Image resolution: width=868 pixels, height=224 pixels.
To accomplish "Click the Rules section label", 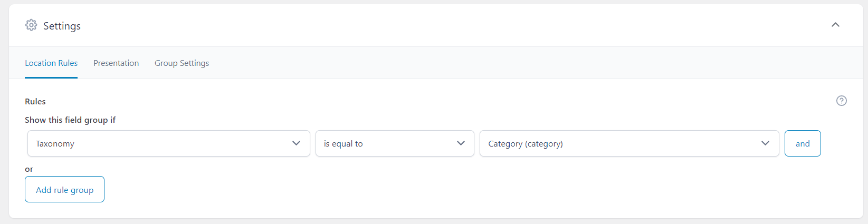I will tap(35, 101).
